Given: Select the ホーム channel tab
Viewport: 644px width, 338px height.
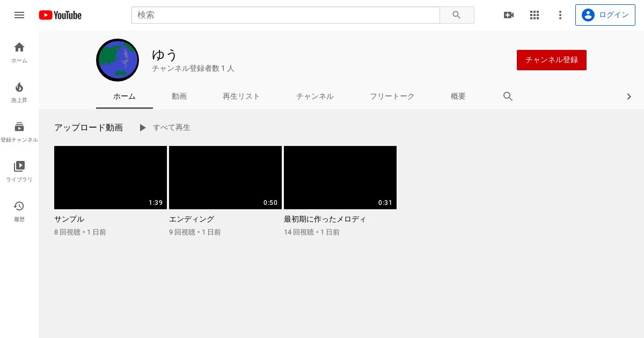Looking at the screenshot, I should pos(125,97).
